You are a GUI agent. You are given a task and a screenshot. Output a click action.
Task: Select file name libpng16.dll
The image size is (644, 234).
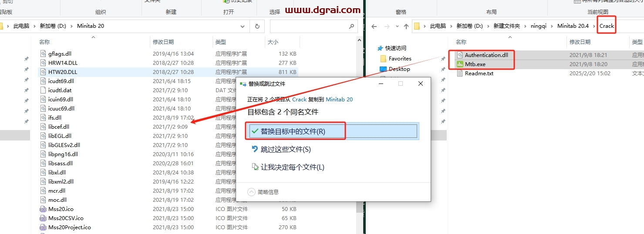(63, 154)
